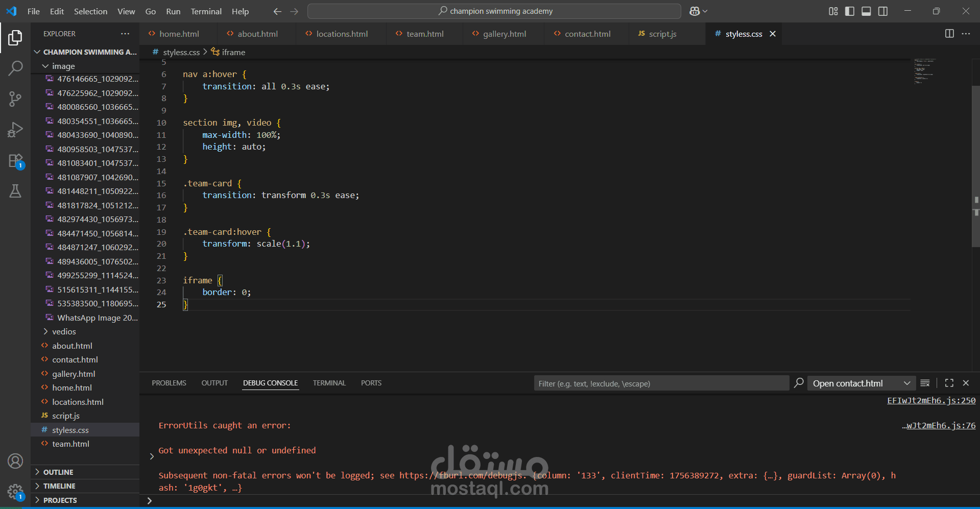This screenshot has width=980, height=509.
Task: Open the Testing flask icon
Action: tap(15, 191)
